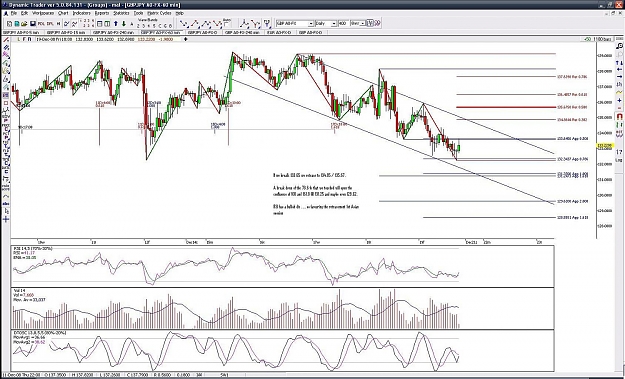Screen dimensions: 625x379
Task: Click the blue up arrow toolbar icon
Action: click(x=116, y=24)
